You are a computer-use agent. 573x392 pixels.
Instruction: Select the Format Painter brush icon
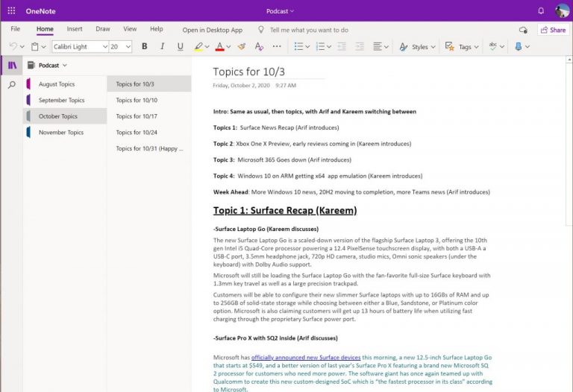pyautogui.click(x=241, y=46)
